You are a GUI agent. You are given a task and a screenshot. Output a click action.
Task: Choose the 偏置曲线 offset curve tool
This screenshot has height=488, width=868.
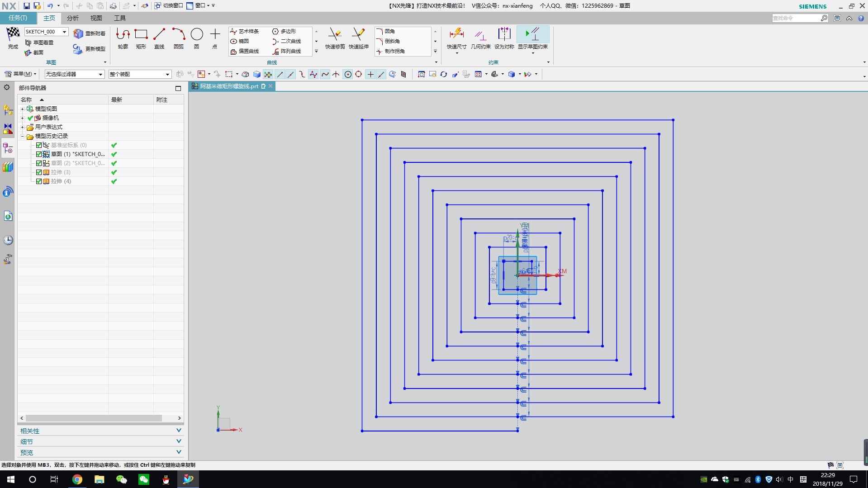pyautogui.click(x=245, y=51)
